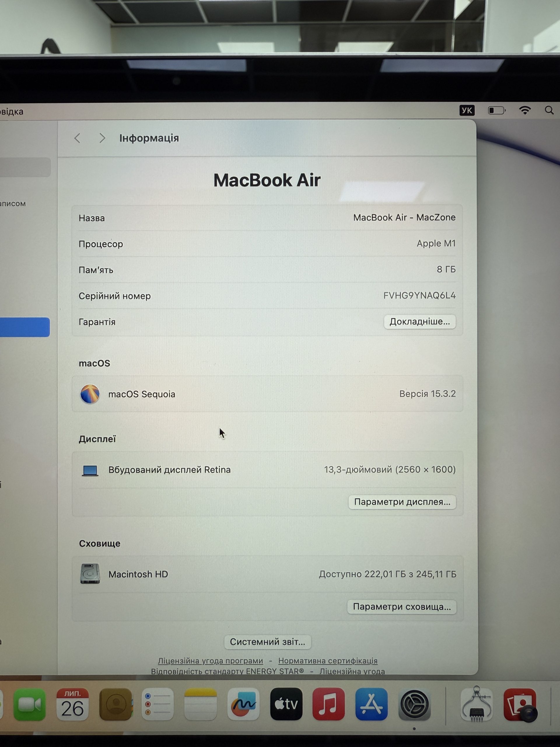This screenshot has width=560, height=747.
Task: Click the sidebar search field
Action: click(x=25, y=167)
